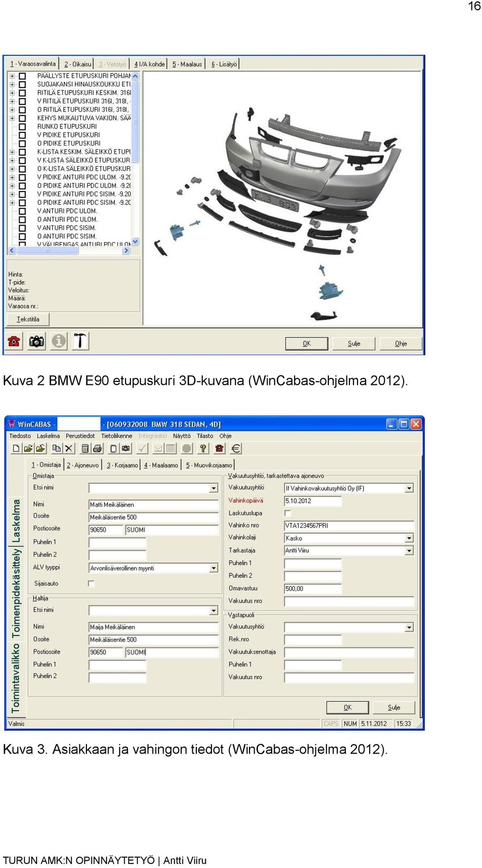Click the grey circle toolbar icon
Image resolution: width=482 pixels, height=868 pixels.
click(x=187, y=449)
